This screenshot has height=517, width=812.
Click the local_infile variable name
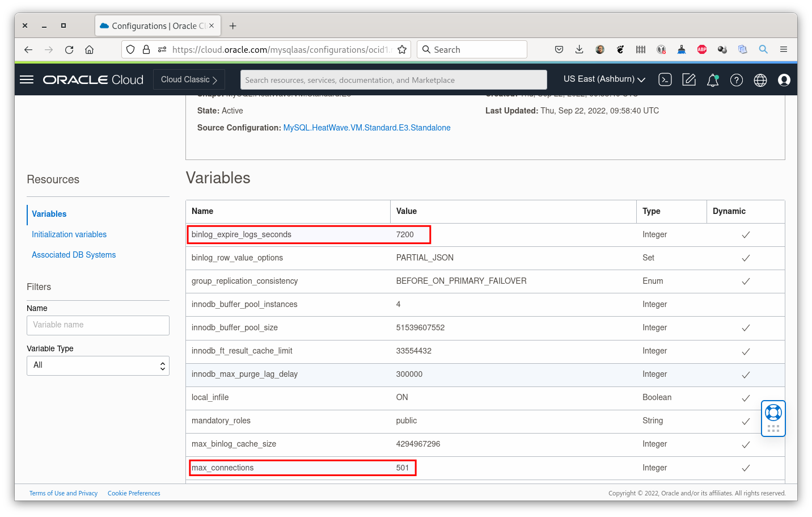click(x=210, y=397)
